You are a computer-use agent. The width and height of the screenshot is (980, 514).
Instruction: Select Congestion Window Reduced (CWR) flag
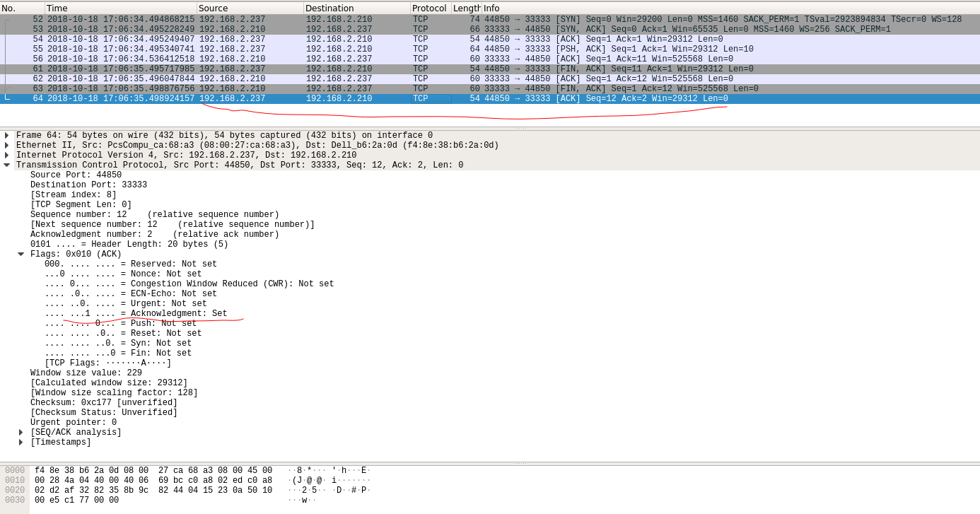189,284
